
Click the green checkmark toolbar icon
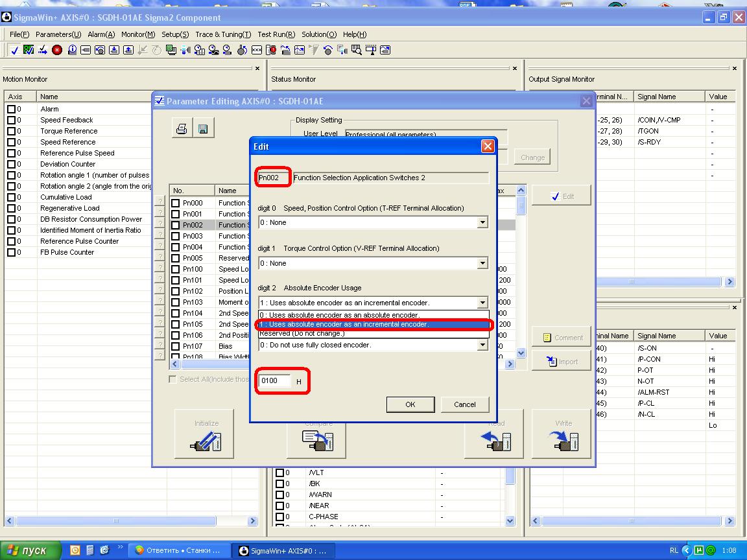[29, 49]
